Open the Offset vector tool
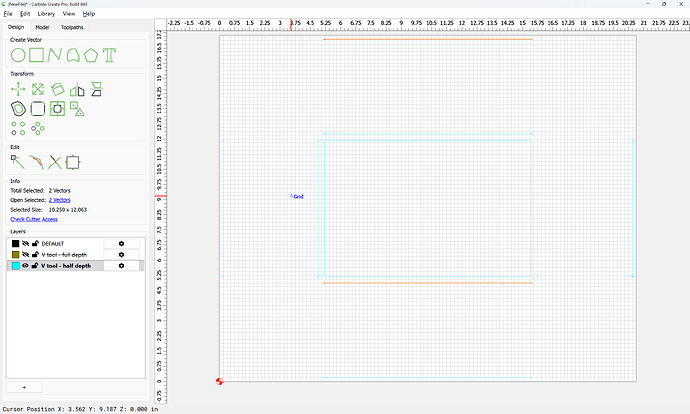This screenshot has height=414, width=690. 18,109
